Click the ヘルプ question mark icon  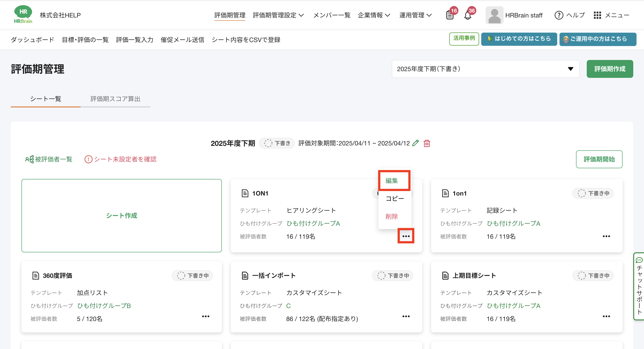click(x=559, y=15)
